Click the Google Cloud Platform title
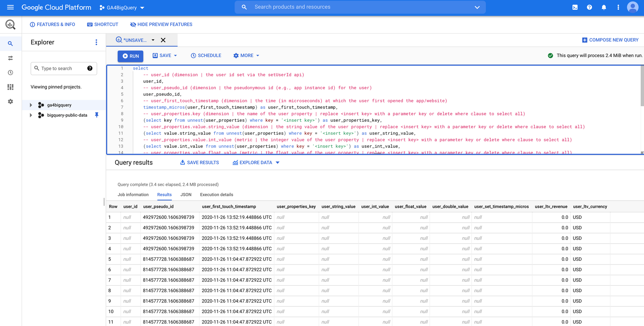 coord(56,7)
